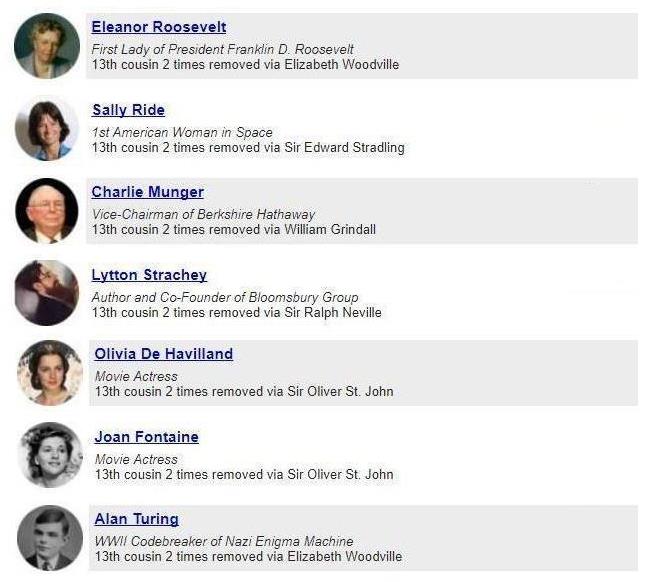
Task: Click Alan Turing's black-and-white photo
Action: coord(50,538)
